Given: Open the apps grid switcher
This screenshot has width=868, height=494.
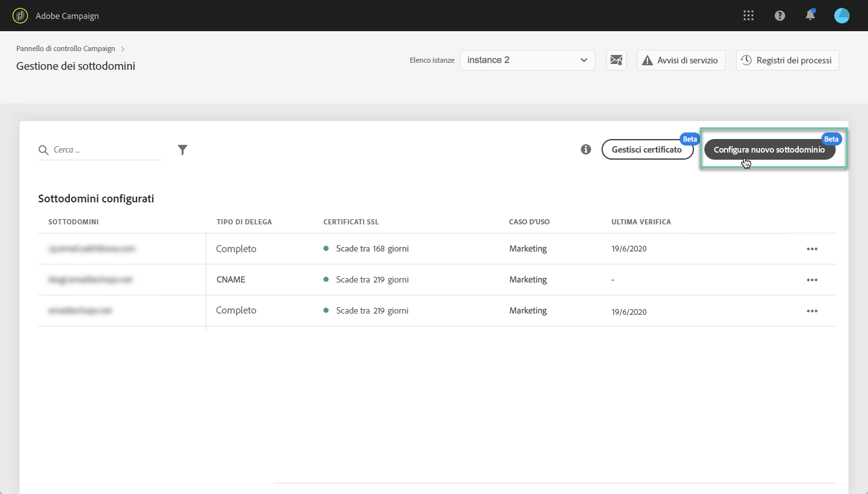Looking at the screenshot, I should [x=748, y=16].
